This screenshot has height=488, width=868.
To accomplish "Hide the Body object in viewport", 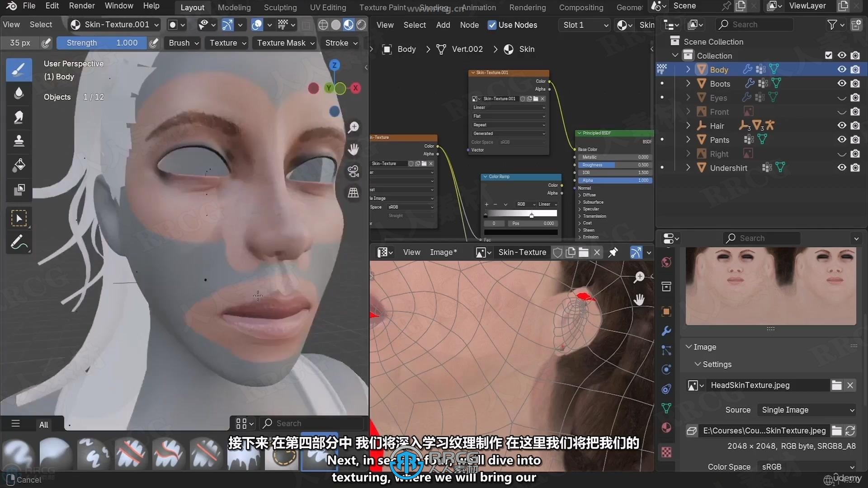I will click(842, 69).
